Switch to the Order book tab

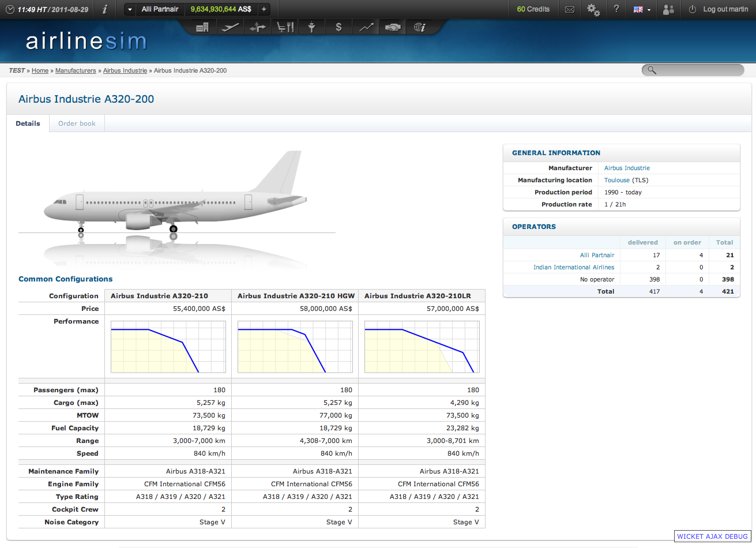(77, 123)
